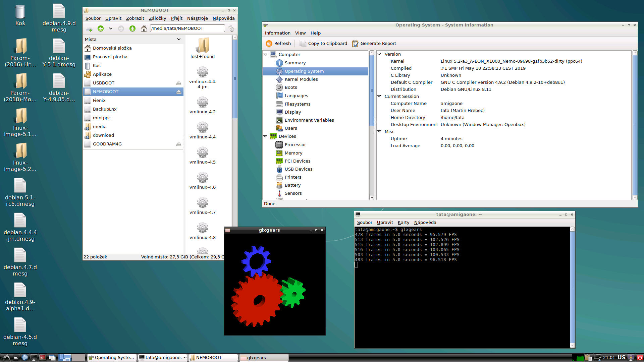This screenshot has width=644, height=362.
Task: Click the terminal window vertical scrollbar
Action: click(572, 287)
